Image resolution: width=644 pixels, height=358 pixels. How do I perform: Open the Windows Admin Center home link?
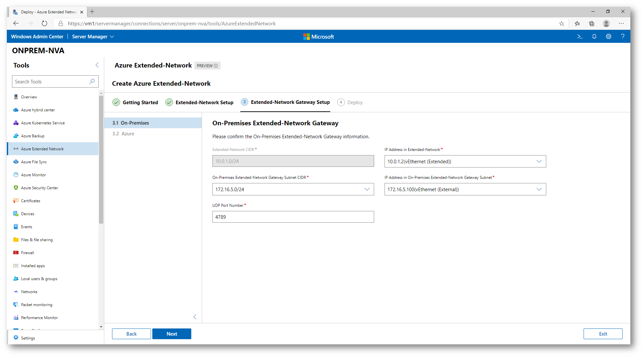(37, 36)
